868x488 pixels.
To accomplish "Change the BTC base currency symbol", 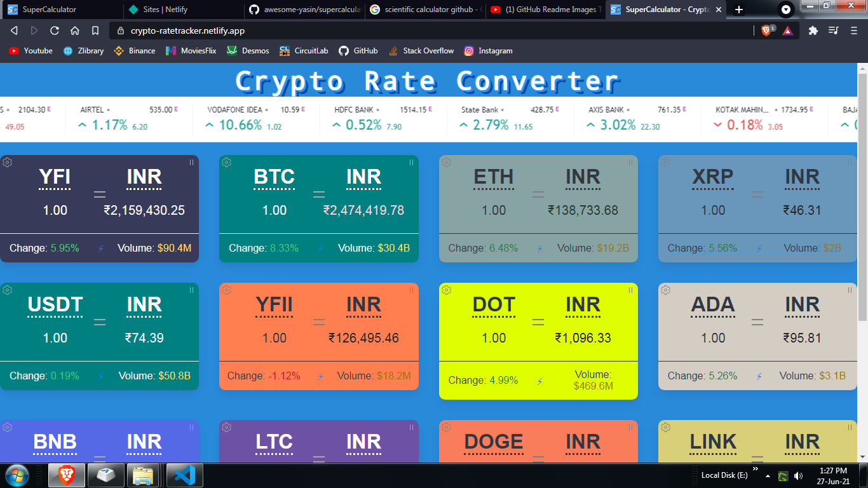I will click(x=275, y=177).
